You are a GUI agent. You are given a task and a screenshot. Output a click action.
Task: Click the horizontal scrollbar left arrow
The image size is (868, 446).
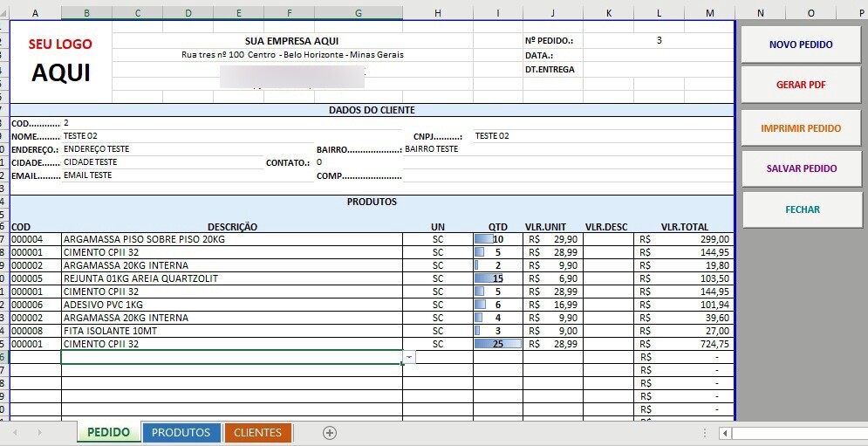click(725, 433)
